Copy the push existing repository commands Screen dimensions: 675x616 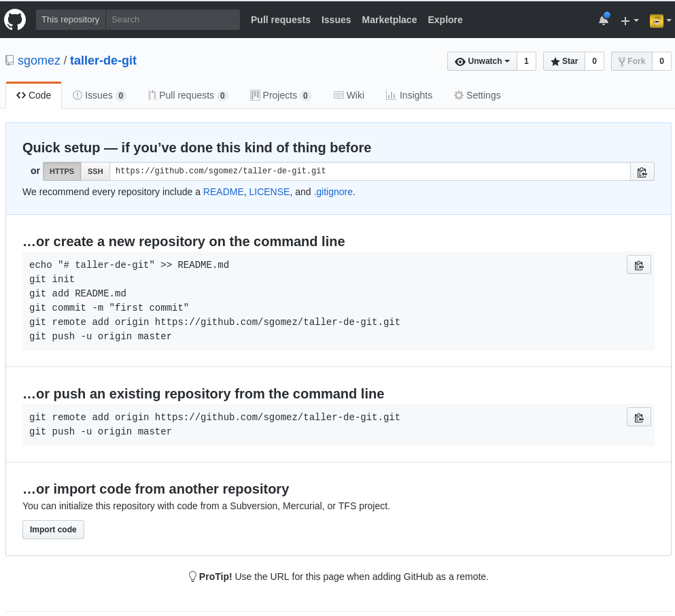tap(638, 417)
